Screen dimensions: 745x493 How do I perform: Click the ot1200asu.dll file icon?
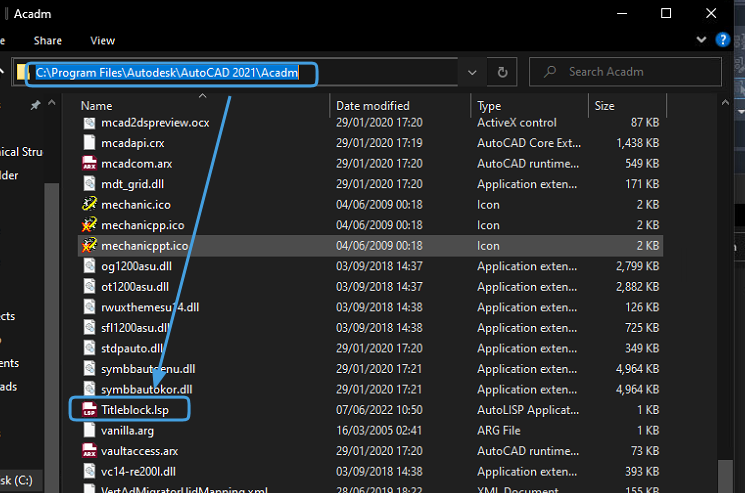tap(89, 287)
